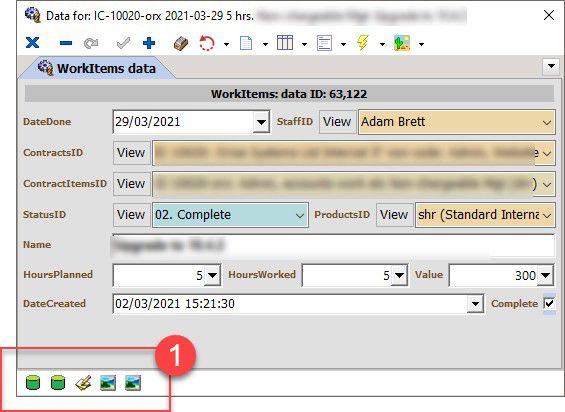The image size is (565, 412).
Task: Click the red circular refresh arrow icon
Action: click(207, 43)
